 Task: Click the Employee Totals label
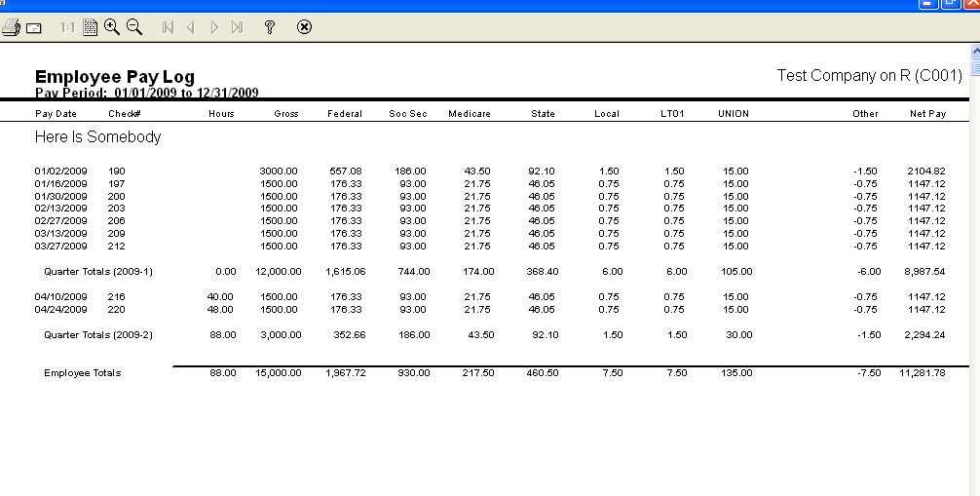click(x=83, y=373)
